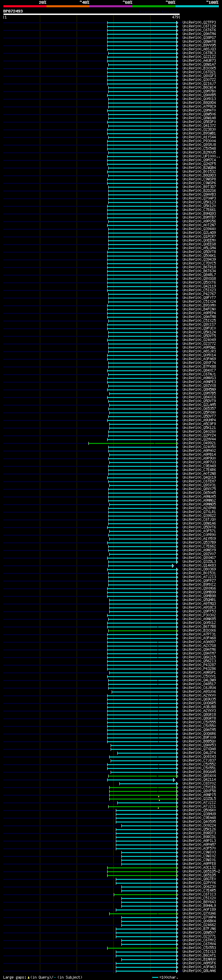Select the UniRef100_B1NHU0 label
The height and width of the screenshot is (980, 222).
click(x=199, y=959)
